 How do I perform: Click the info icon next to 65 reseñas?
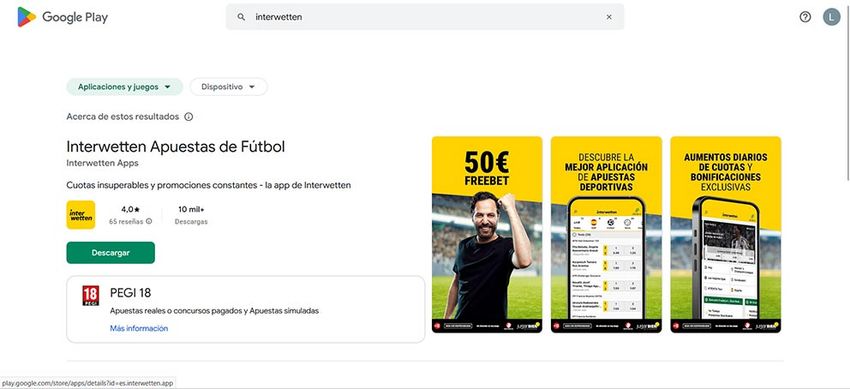pos(149,221)
